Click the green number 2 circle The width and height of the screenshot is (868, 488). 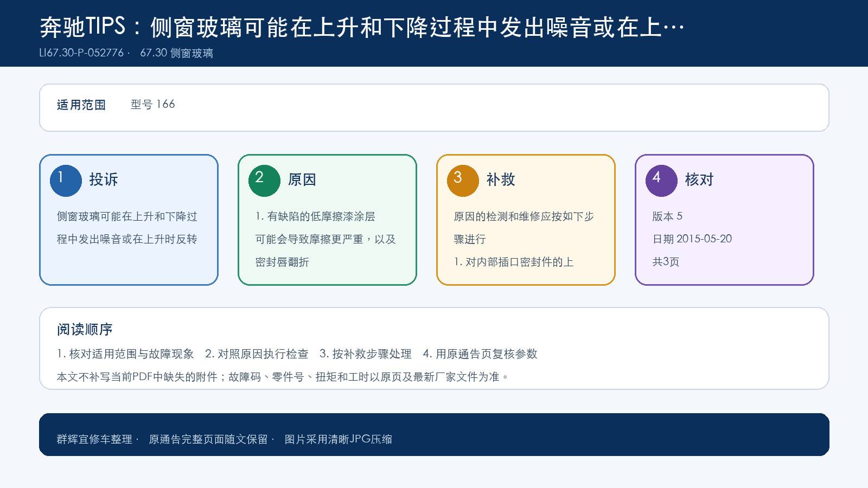[264, 181]
